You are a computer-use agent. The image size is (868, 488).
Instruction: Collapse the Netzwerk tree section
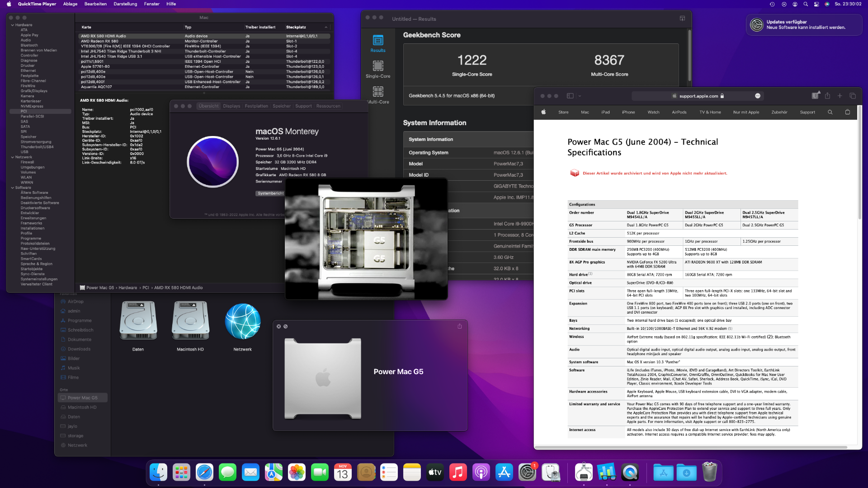(12, 157)
